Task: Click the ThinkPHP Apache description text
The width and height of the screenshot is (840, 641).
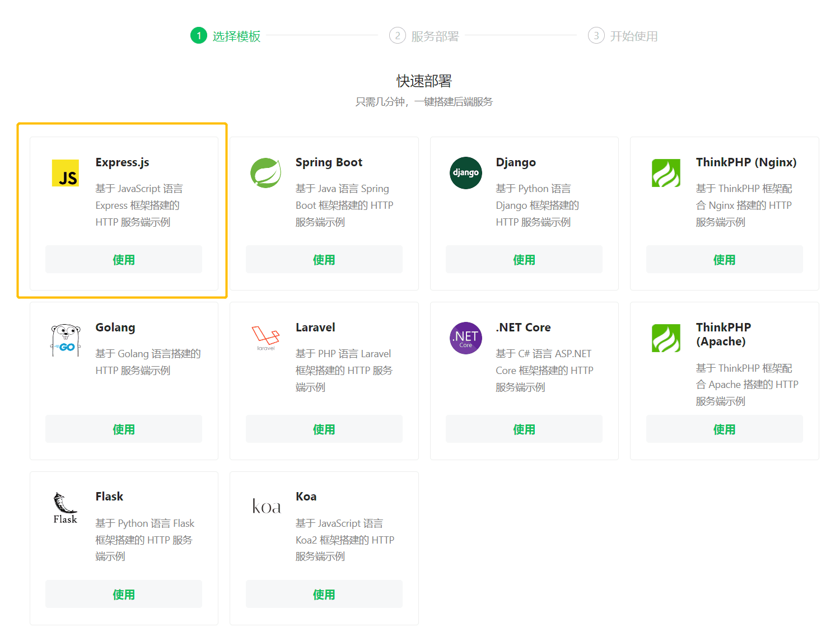Action: click(x=747, y=385)
